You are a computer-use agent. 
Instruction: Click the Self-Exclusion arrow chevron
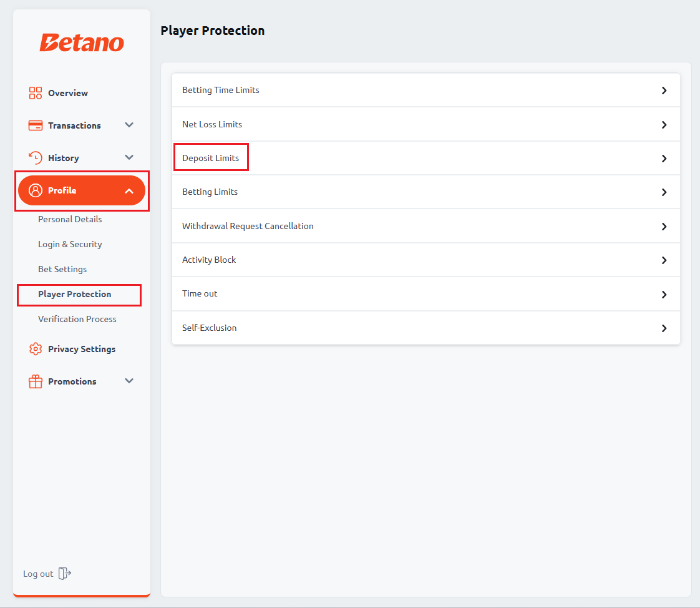pyautogui.click(x=664, y=328)
